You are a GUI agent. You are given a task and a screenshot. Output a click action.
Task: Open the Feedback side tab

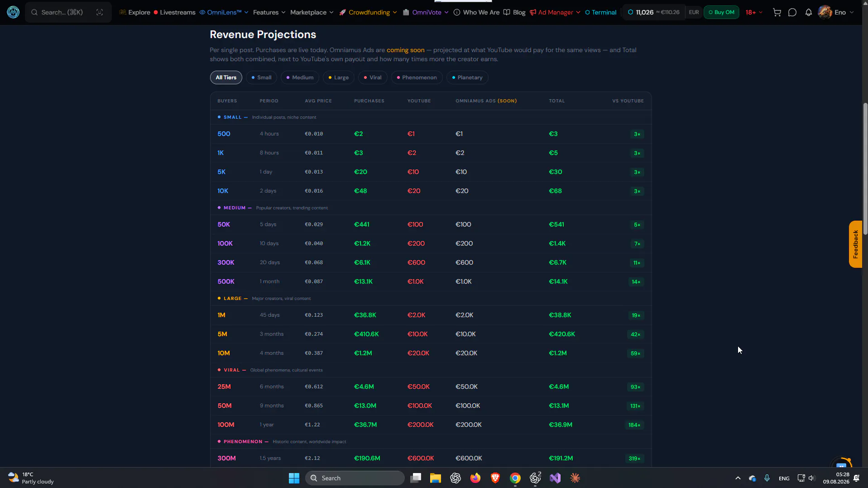coord(855,244)
